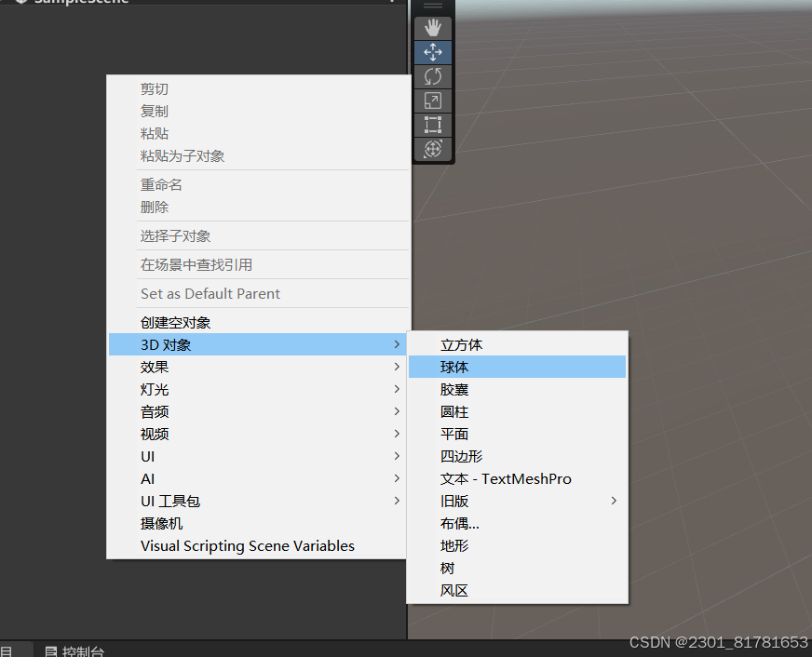The height and width of the screenshot is (657, 812).
Task: Create a 地形 terrain object
Action: coord(518,545)
